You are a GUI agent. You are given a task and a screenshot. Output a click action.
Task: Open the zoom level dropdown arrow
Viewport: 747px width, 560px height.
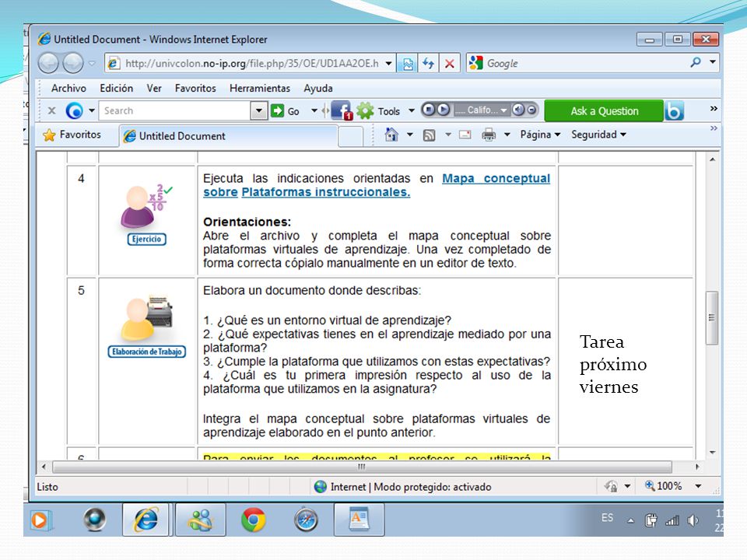[699, 486]
